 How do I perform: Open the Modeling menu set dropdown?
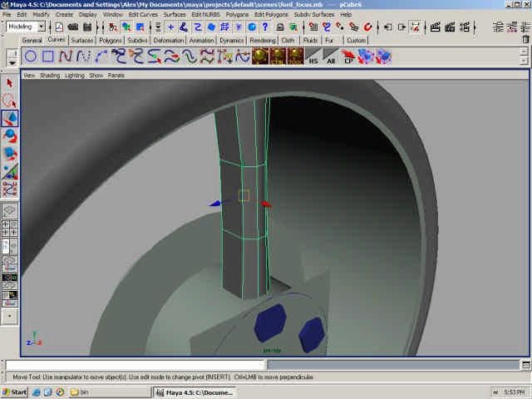point(26,27)
